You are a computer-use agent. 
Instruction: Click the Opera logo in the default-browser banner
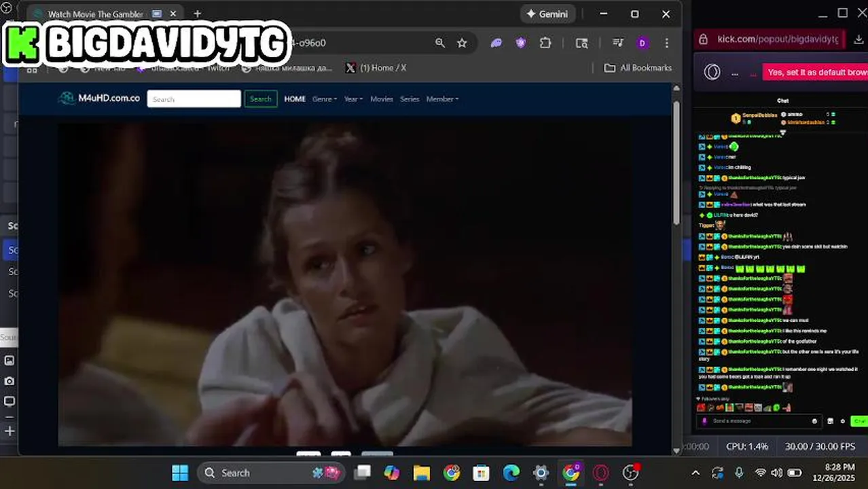coord(712,72)
